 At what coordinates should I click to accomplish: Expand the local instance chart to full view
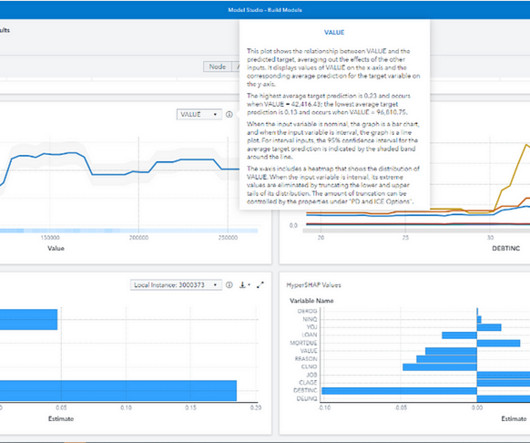click(260, 285)
